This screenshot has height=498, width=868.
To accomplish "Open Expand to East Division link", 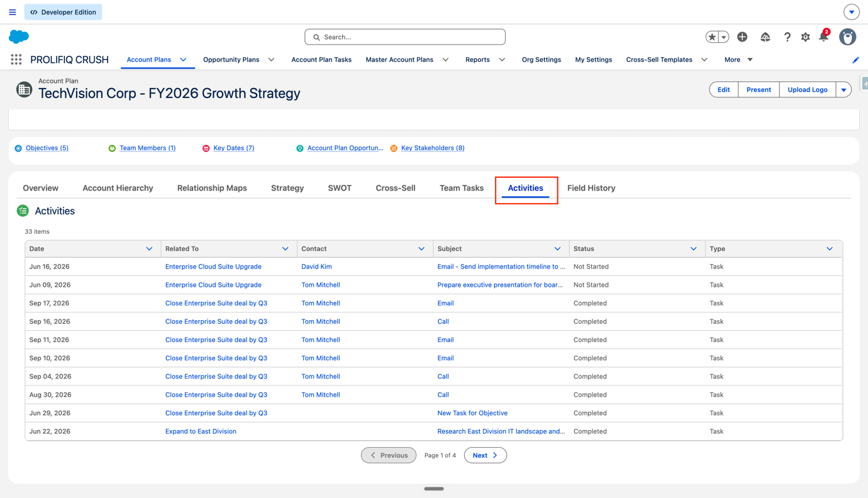I will [x=201, y=431].
